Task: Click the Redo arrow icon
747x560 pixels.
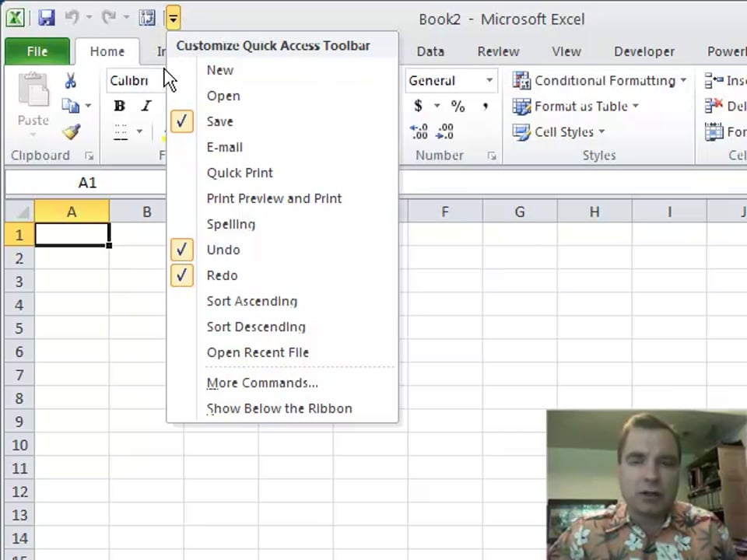Action: [x=109, y=18]
